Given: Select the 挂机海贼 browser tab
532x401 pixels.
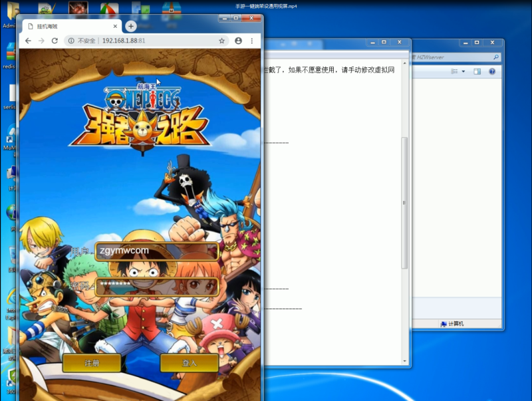Looking at the screenshot, I should click(72, 26).
